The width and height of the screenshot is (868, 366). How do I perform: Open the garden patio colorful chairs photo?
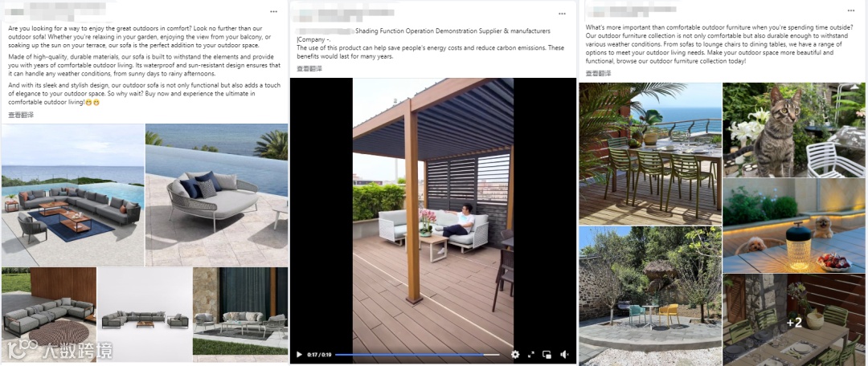click(650, 296)
